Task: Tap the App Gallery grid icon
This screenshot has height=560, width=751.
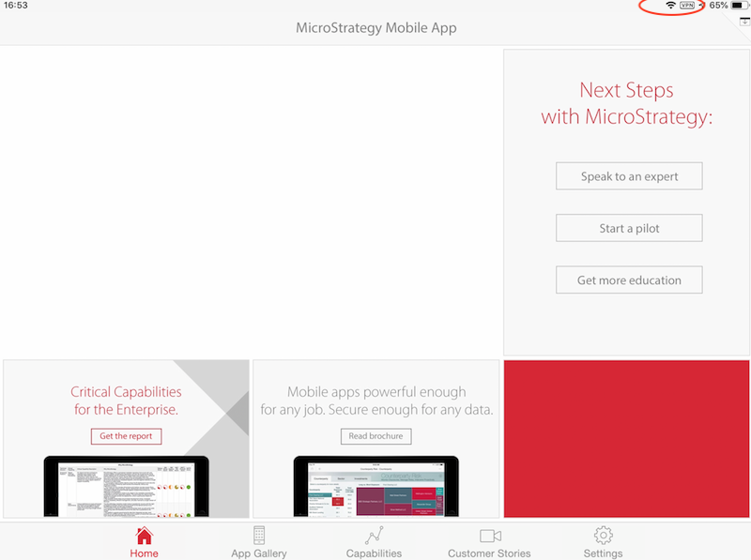Action: tap(259, 536)
